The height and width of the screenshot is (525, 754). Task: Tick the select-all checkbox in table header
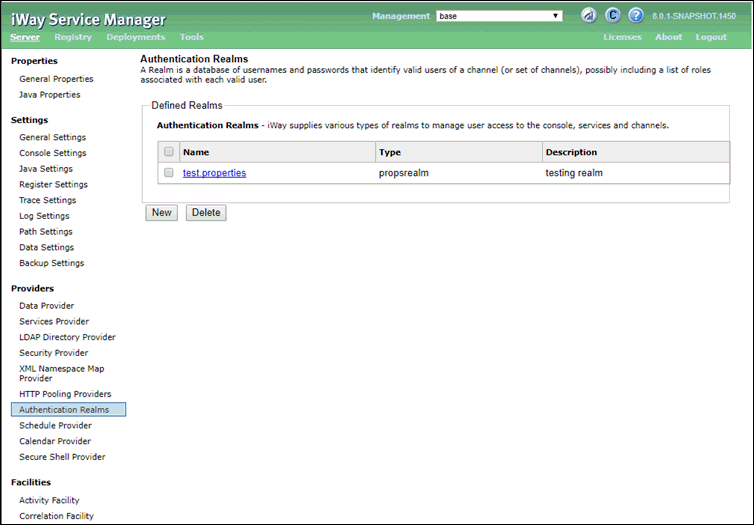point(168,151)
